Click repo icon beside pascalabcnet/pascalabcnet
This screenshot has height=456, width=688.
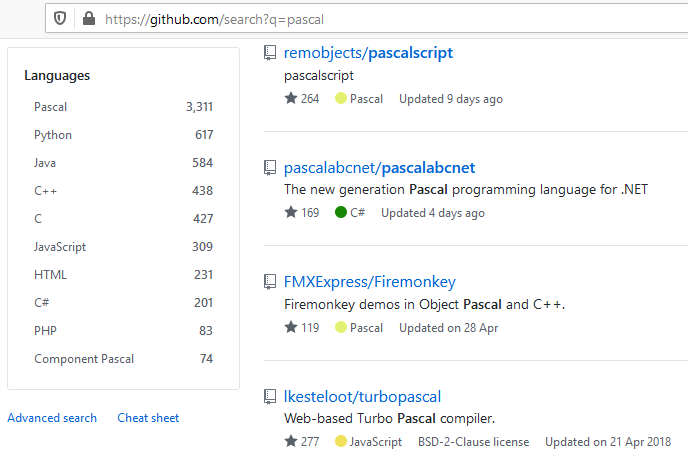[x=270, y=167]
